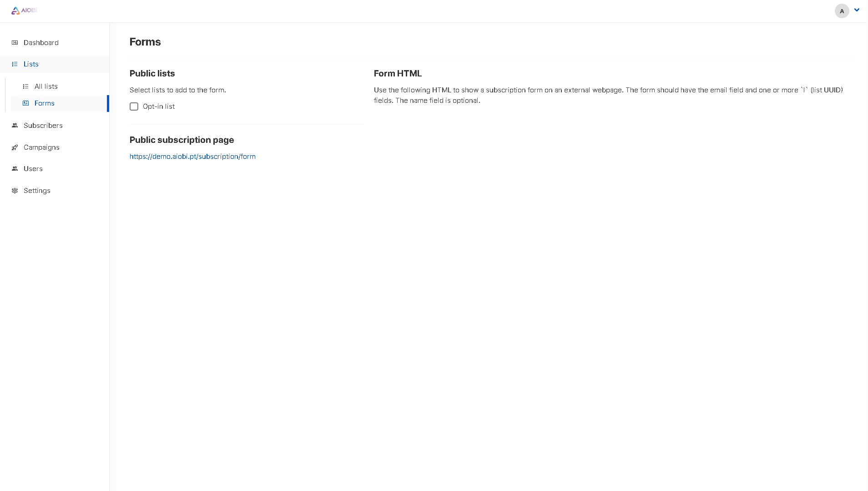Image resolution: width=868 pixels, height=491 pixels.
Task: Select the Campaigns rocket icon
Action: [x=15, y=147]
